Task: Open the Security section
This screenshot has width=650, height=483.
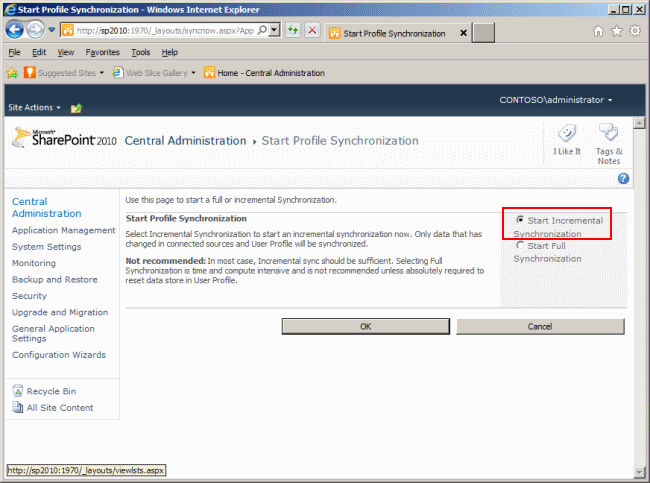Action: pos(29,296)
